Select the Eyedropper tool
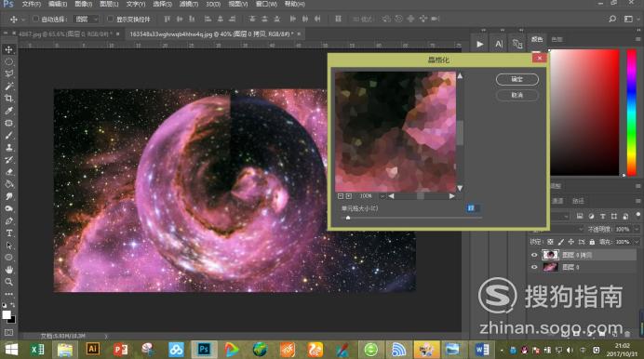Image resolution: width=644 pixels, height=359 pixels. (x=8, y=111)
